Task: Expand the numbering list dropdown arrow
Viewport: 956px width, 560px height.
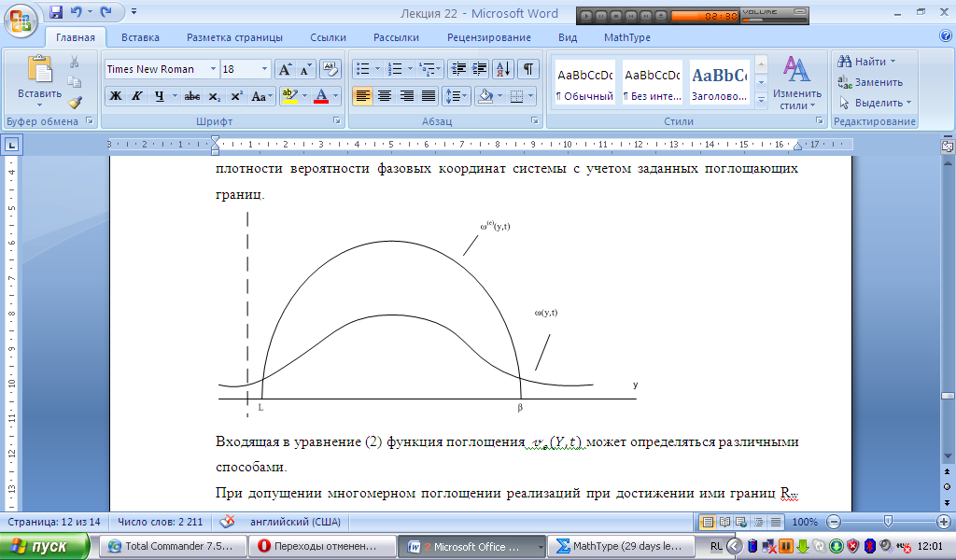Action: pos(411,69)
